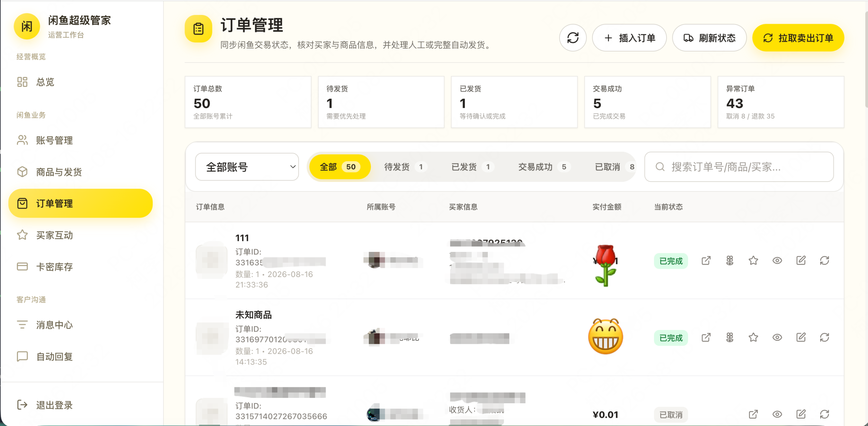This screenshot has width=868, height=426.
Task: Edit order 111 with pencil icon
Action: tap(801, 261)
